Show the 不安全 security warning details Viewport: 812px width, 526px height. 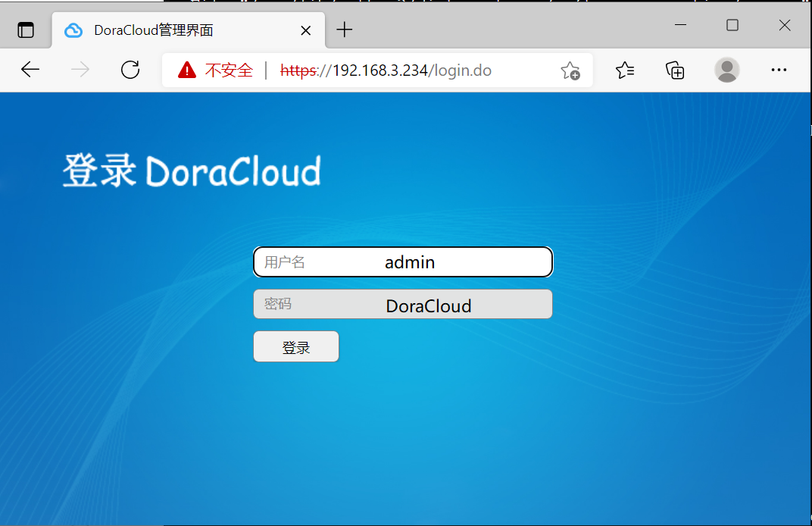tap(215, 70)
